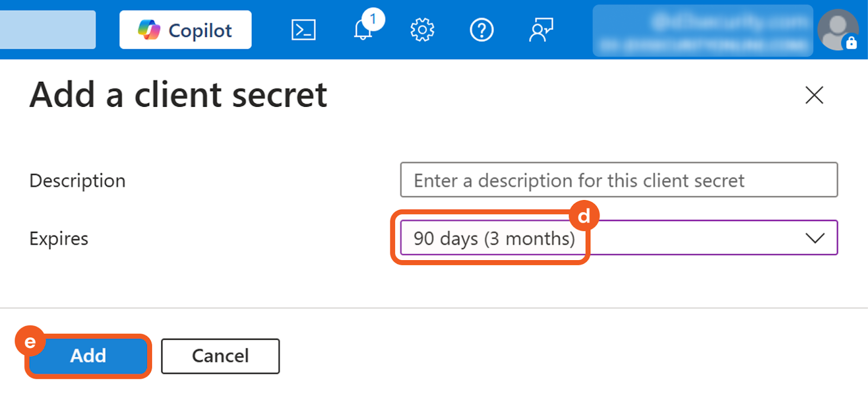This screenshot has width=868, height=400.
Task: Open the blurred account directory switcher
Action: pyautogui.click(x=703, y=31)
